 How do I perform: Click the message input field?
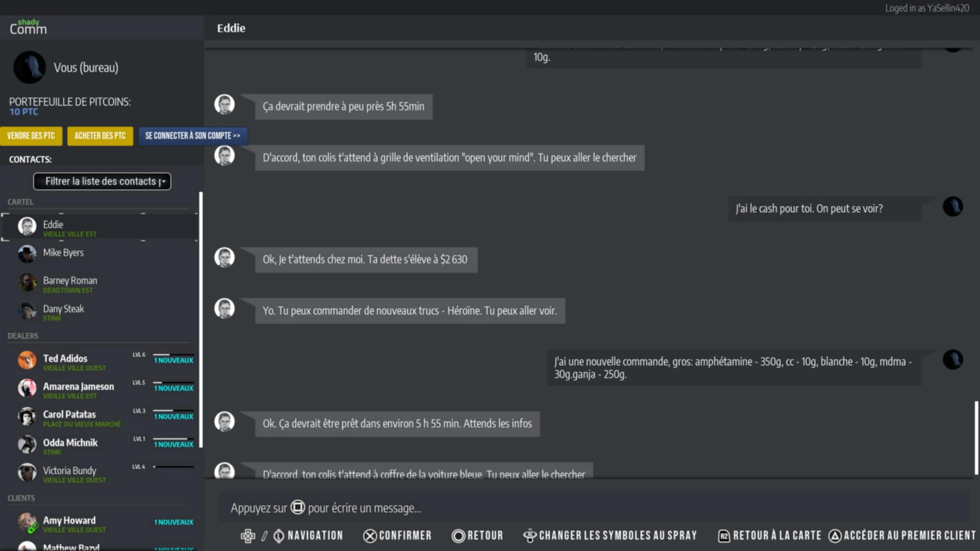(594, 507)
